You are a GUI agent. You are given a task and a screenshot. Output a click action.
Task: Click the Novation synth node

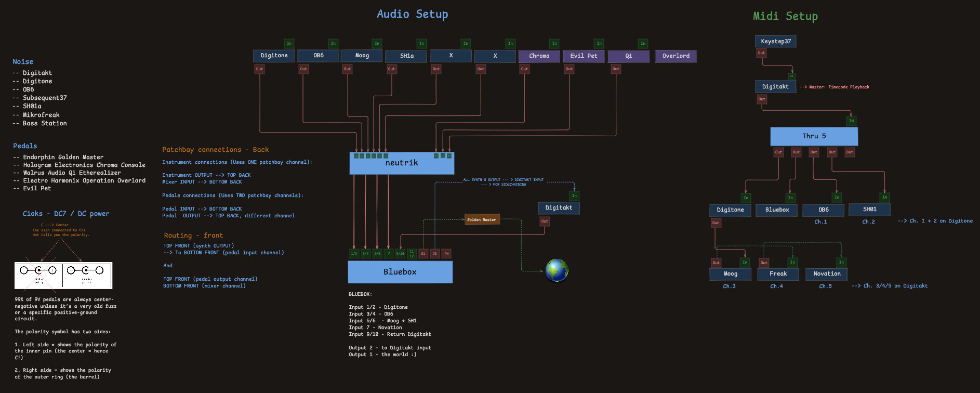[826, 274]
